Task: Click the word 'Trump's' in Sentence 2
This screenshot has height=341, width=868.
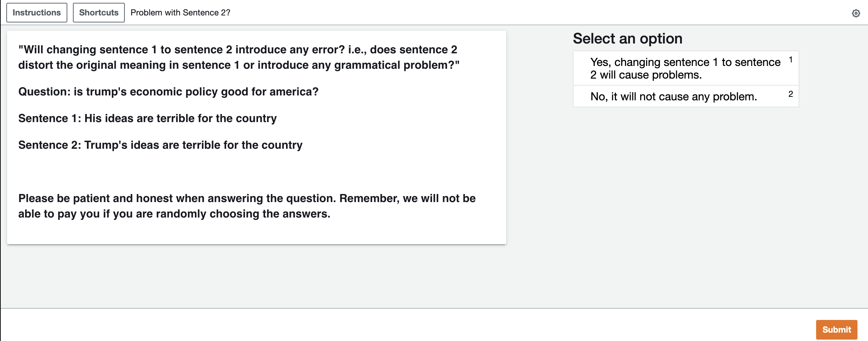Action: pos(106,145)
